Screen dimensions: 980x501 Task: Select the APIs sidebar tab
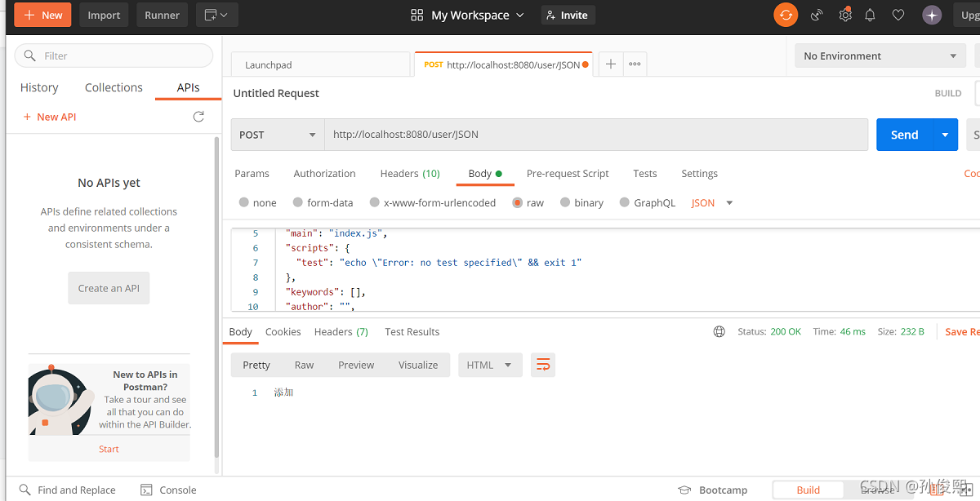(188, 87)
